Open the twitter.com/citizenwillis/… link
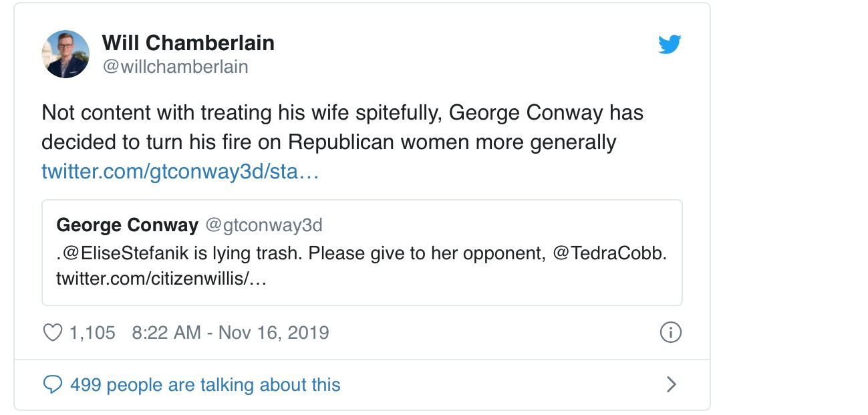This screenshot has height=415, width=868. pos(161,279)
